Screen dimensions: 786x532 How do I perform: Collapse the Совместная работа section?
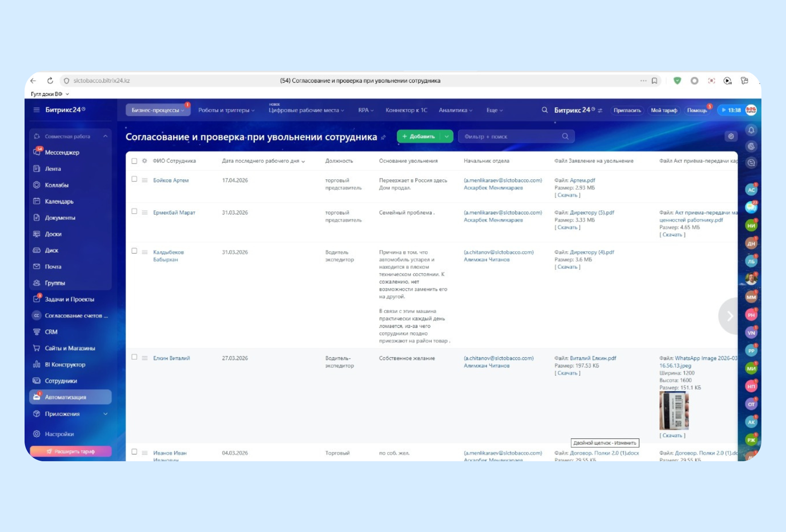(105, 136)
